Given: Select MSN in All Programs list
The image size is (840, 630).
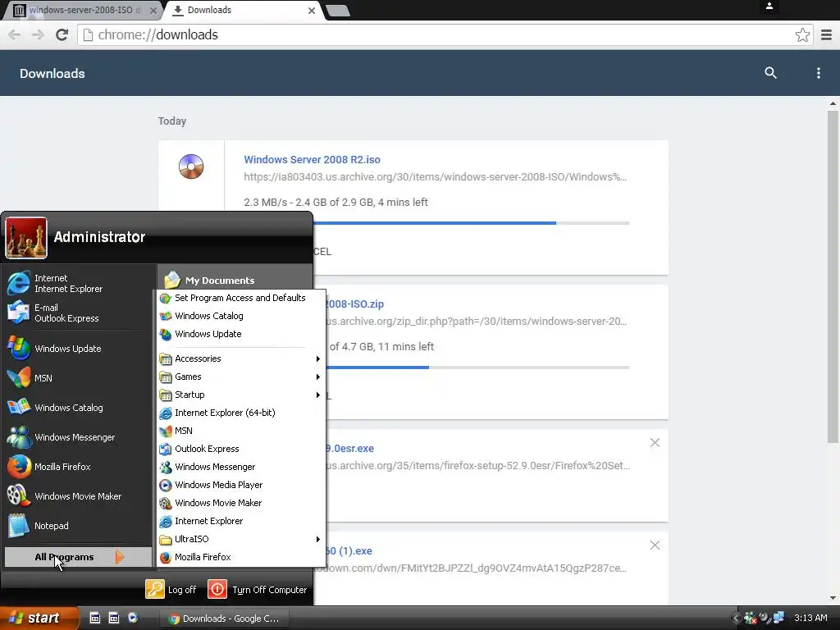Looking at the screenshot, I should point(241,431).
